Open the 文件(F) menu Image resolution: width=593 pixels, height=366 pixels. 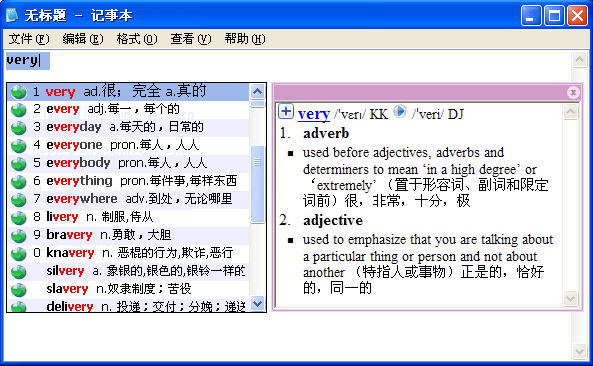[29, 39]
